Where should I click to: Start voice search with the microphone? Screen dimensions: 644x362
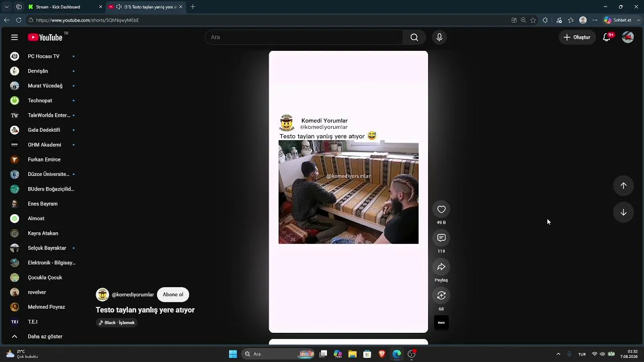tap(439, 37)
